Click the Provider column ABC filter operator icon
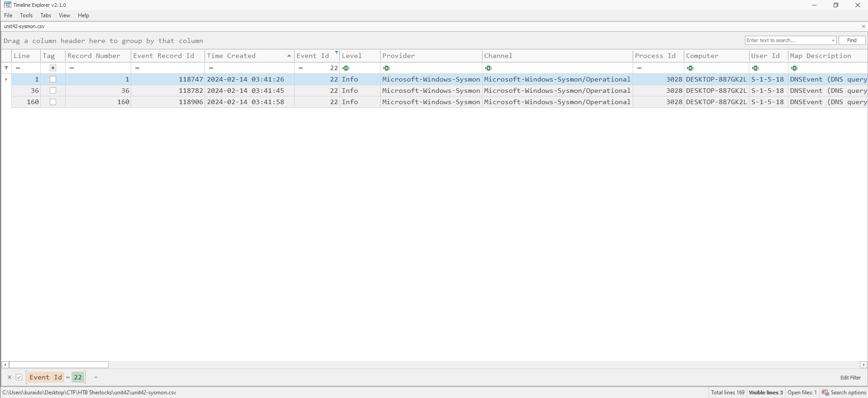 pyautogui.click(x=386, y=68)
